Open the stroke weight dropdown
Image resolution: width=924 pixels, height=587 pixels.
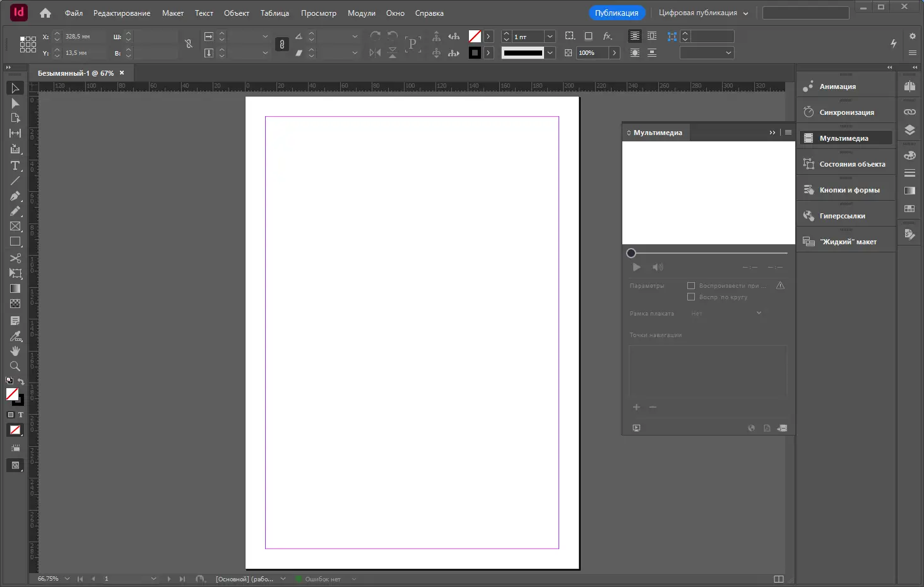550,37
